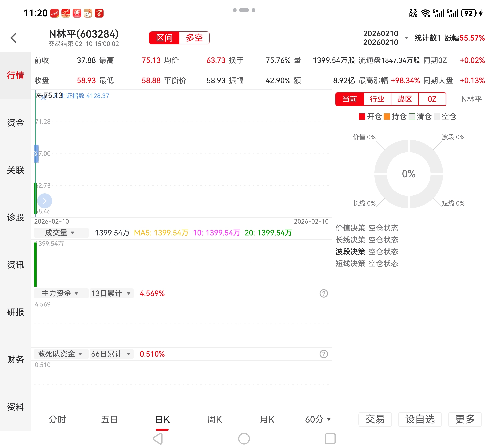
Task: Tap the 0% donut chart center
Action: click(408, 174)
